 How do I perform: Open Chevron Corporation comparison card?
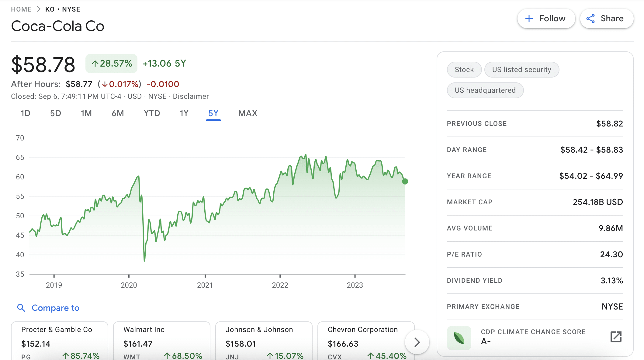[x=366, y=341]
